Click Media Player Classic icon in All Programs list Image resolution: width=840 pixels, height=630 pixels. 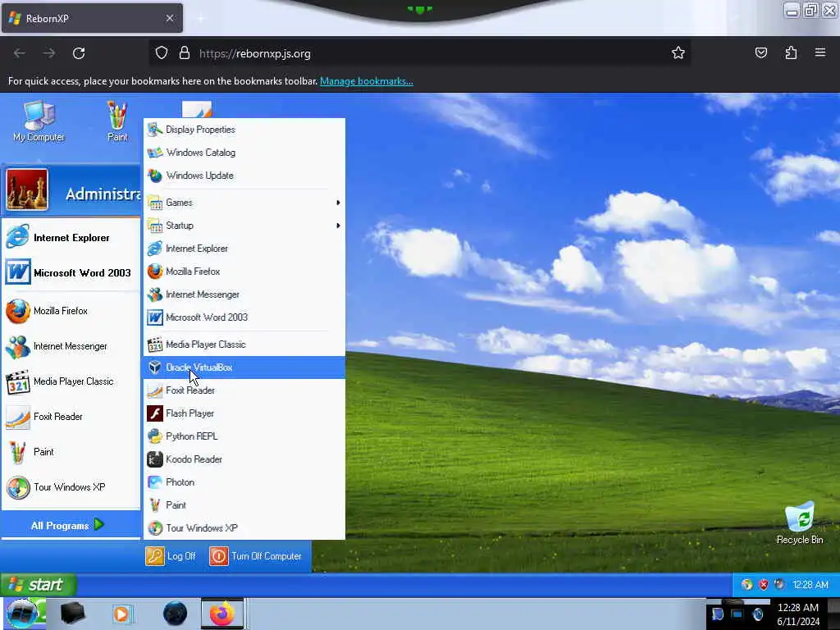pyautogui.click(x=155, y=345)
